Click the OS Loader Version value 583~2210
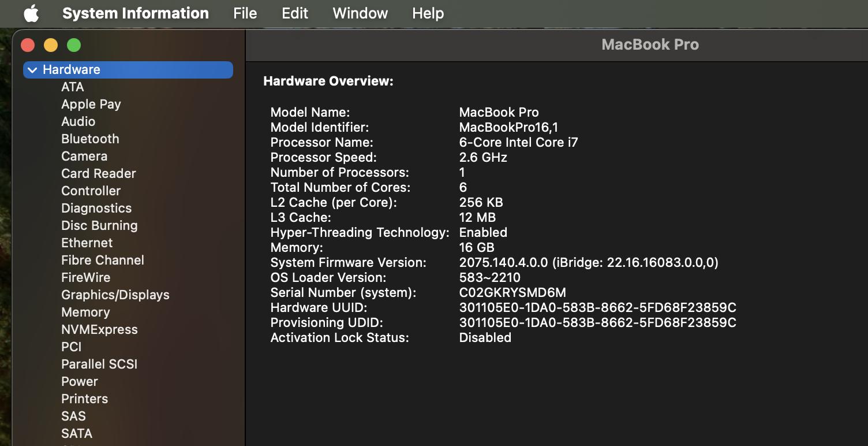This screenshot has height=446, width=868. pos(489,277)
